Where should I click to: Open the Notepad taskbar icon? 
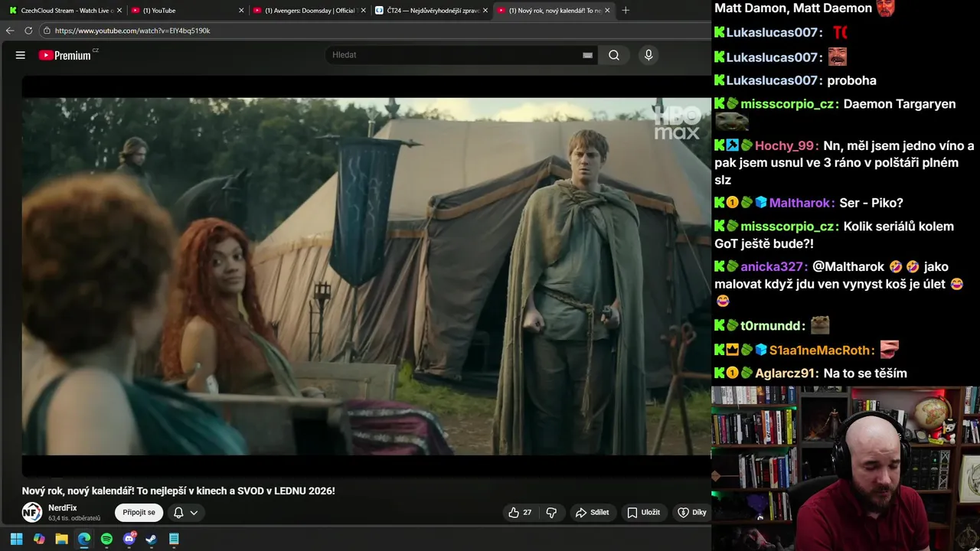[x=174, y=539]
